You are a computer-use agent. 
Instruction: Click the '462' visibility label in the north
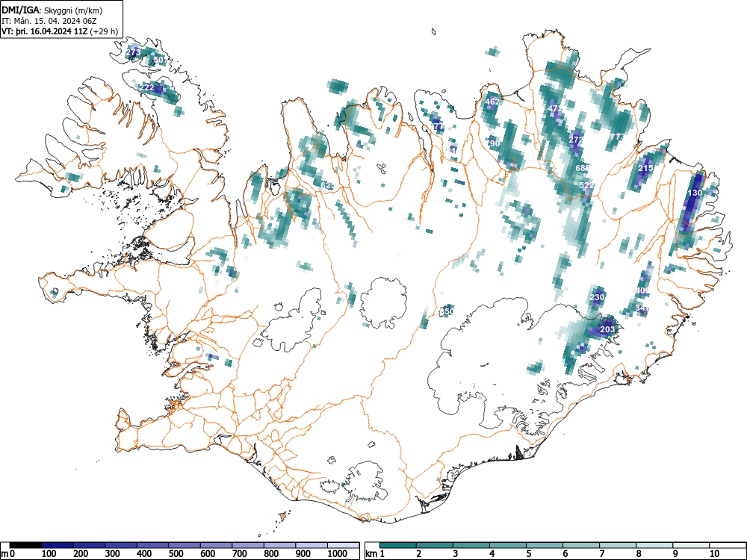click(492, 102)
